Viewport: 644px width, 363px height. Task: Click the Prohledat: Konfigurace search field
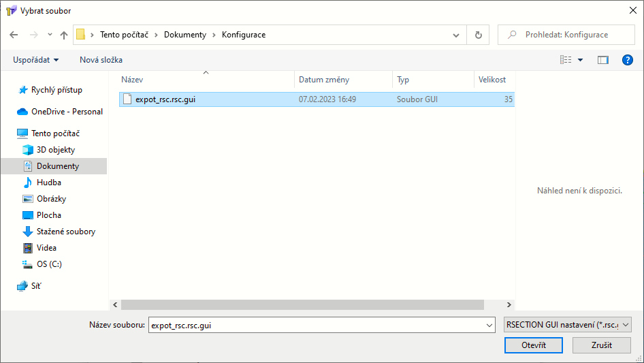[572, 35]
